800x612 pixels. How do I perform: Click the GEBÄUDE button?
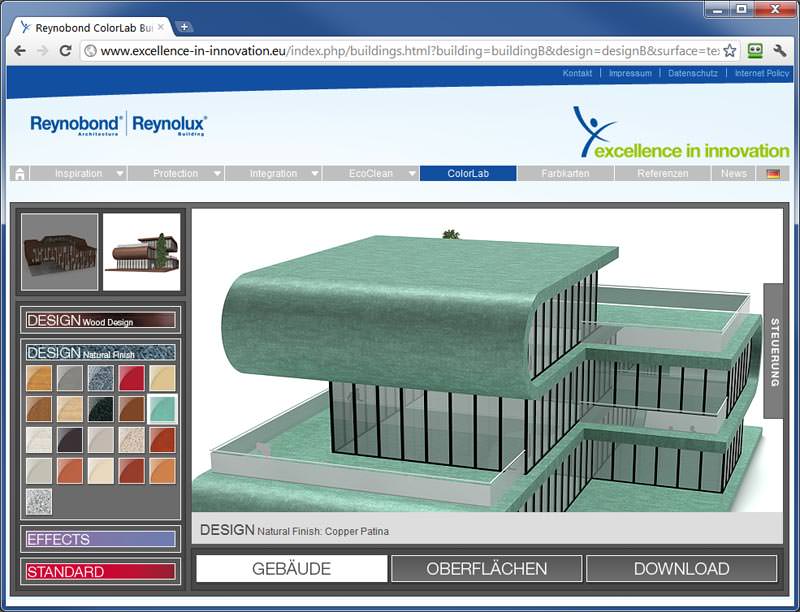[292, 569]
